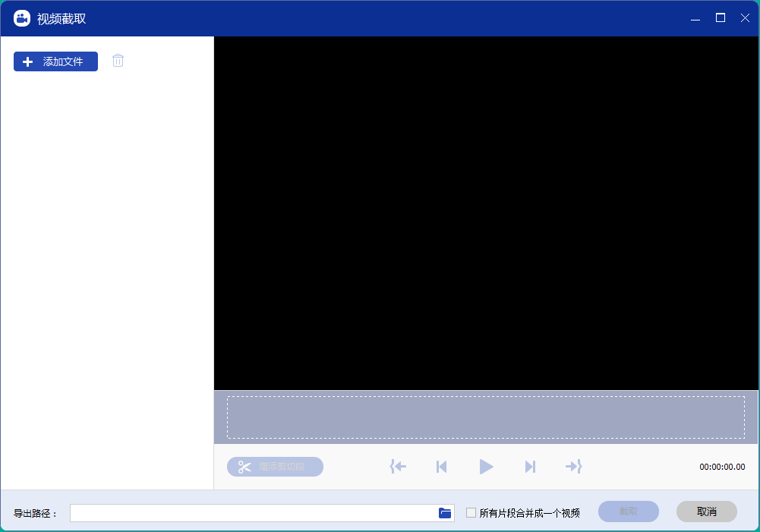760x532 pixels.
Task: Set clip end point marker icon
Action: tap(573, 467)
